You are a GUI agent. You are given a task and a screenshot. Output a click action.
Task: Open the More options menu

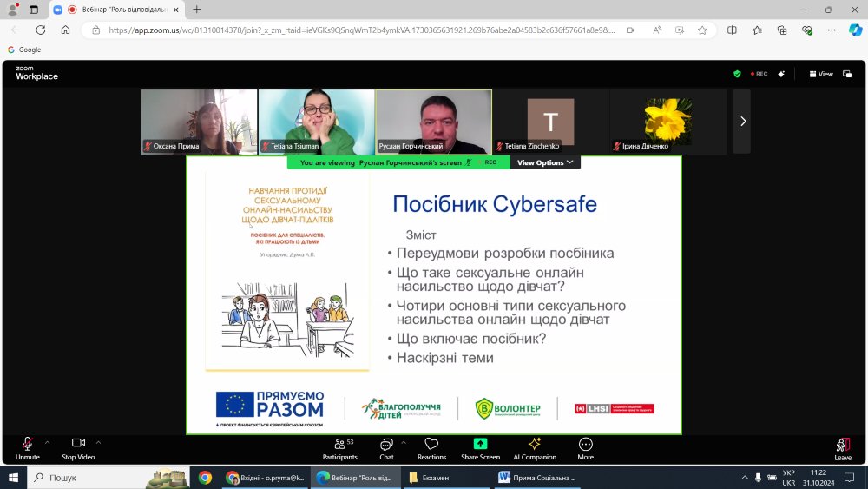click(x=585, y=447)
